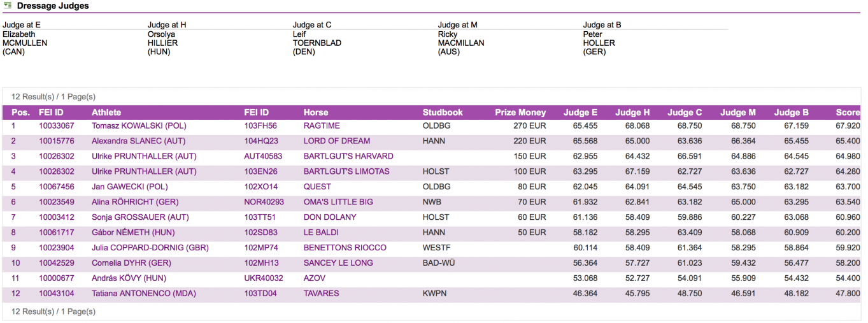Open horse FEI ID 104HQ23
This screenshot has height=323, width=868.
pos(260,141)
